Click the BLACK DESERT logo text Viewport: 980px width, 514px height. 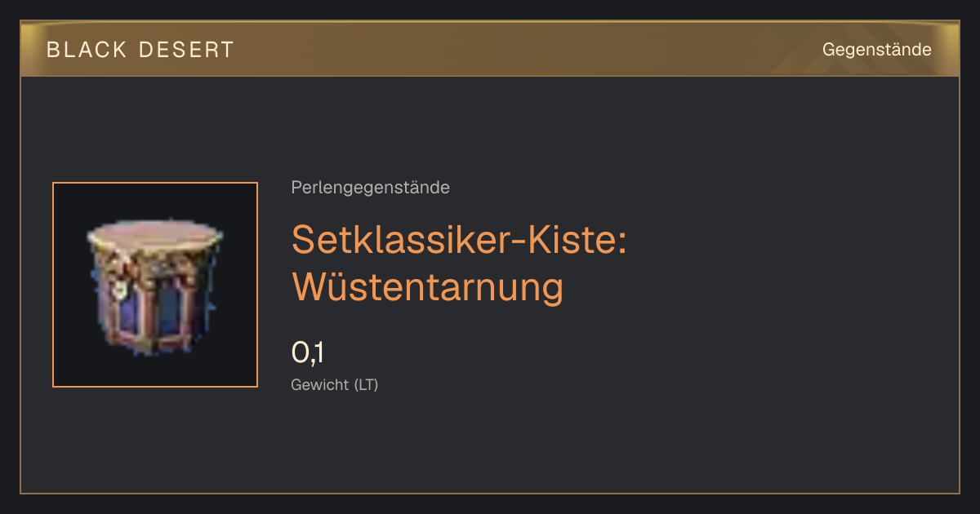click(140, 50)
